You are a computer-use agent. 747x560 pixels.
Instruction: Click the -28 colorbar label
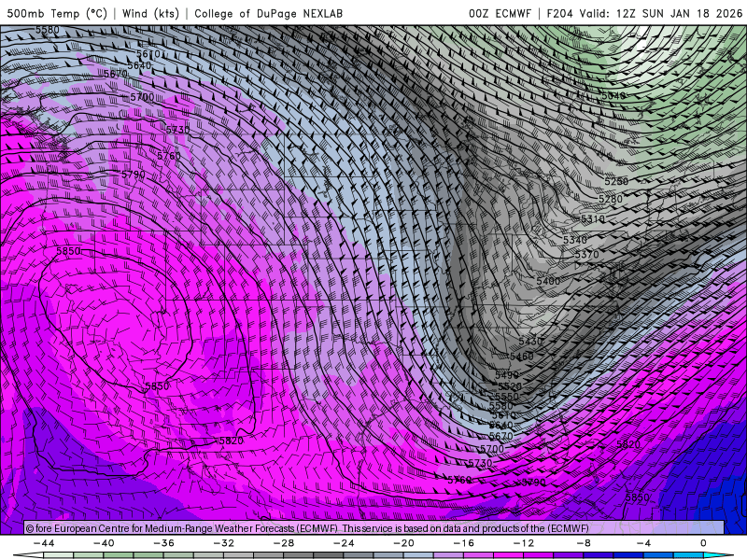pyautogui.click(x=284, y=543)
